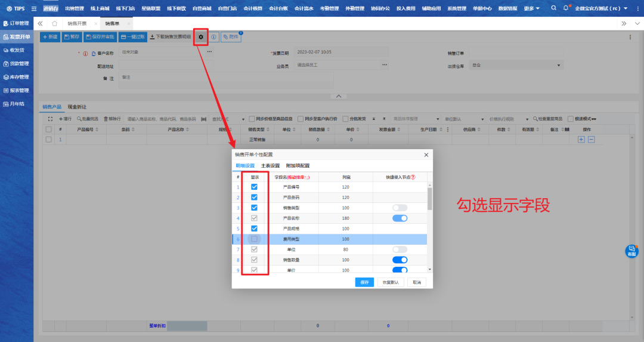Viewport: 644px width, 342px height.
Task: Open the 附加项配置 tab
Action: 298,166
